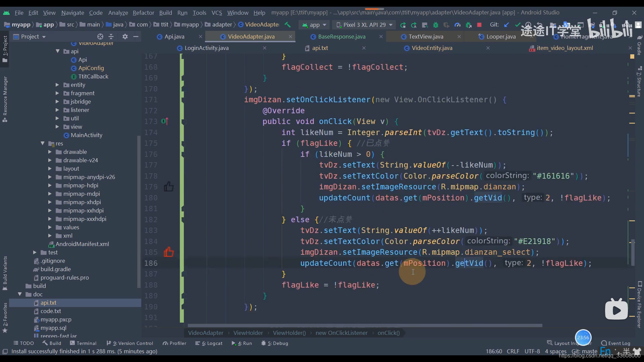The height and width of the screenshot is (362, 644).
Task: Toggle the Z: Structure side button
Action: (639, 82)
